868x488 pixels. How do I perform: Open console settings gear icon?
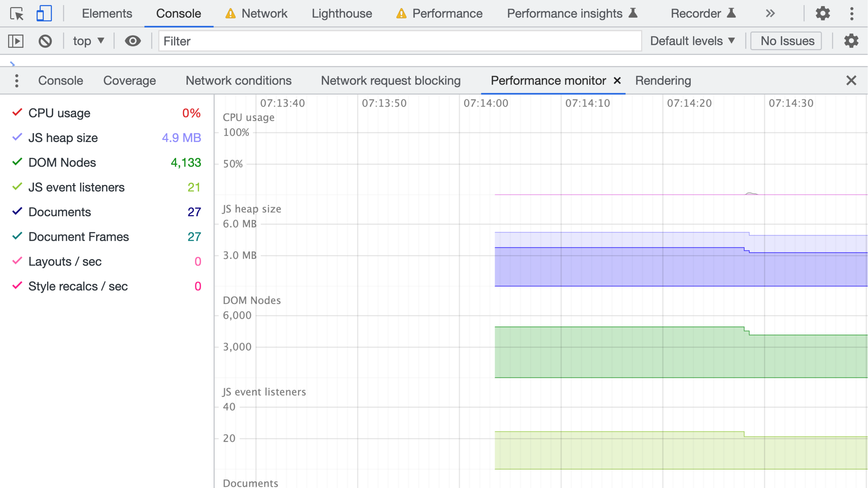pos(851,41)
